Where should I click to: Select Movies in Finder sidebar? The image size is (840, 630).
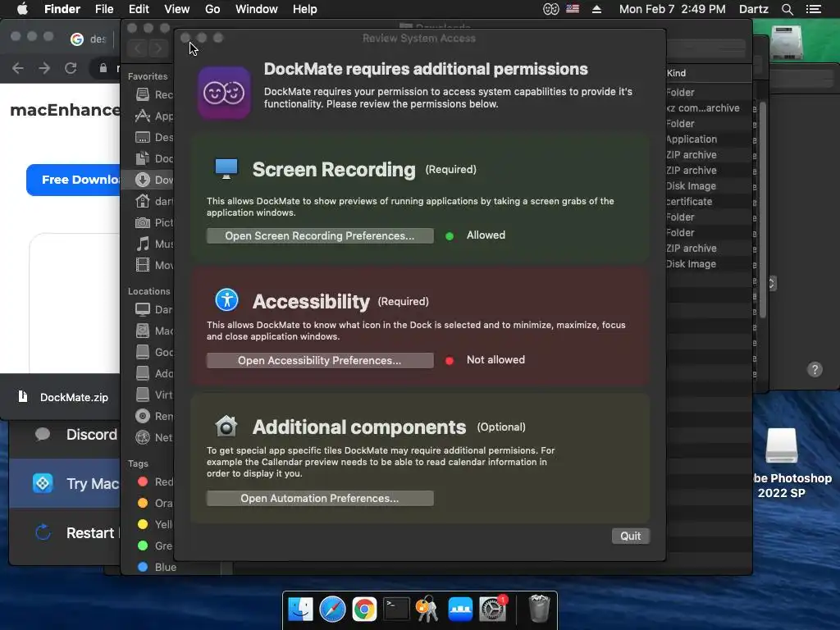[x=154, y=265]
